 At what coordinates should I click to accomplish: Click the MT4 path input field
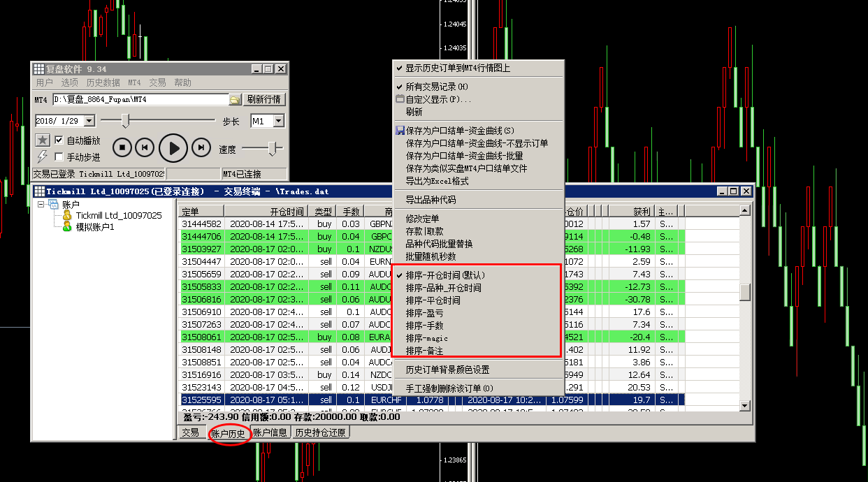coord(140,100)
